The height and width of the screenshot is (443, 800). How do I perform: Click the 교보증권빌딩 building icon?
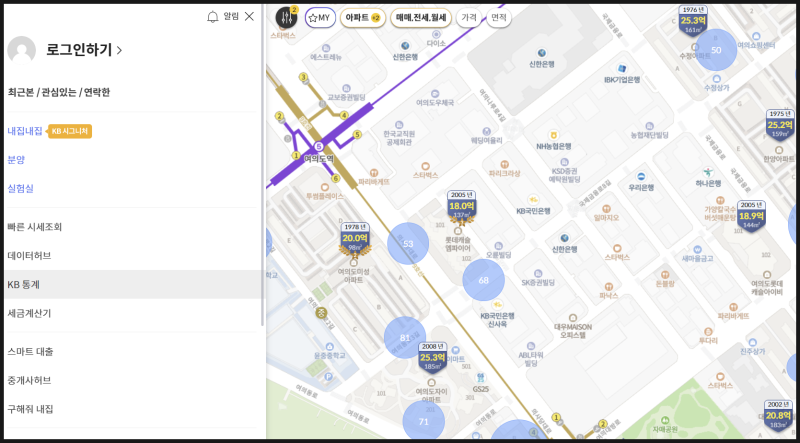[x=346, y=88]
